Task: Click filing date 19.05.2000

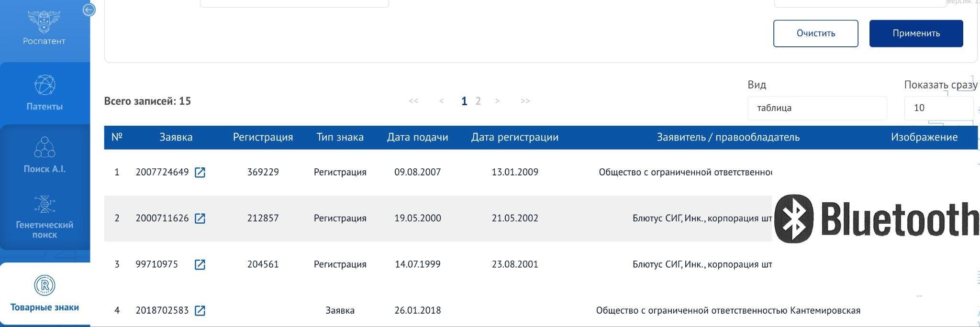Action: coord(417,218)
